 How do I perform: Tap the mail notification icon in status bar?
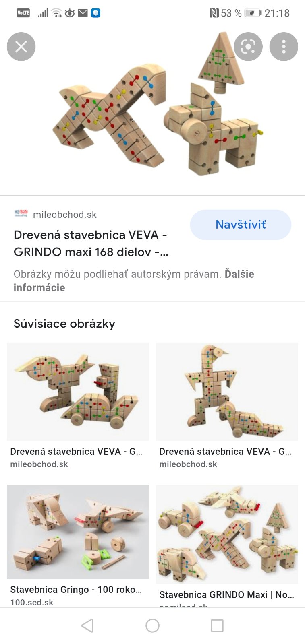point(83,13)
